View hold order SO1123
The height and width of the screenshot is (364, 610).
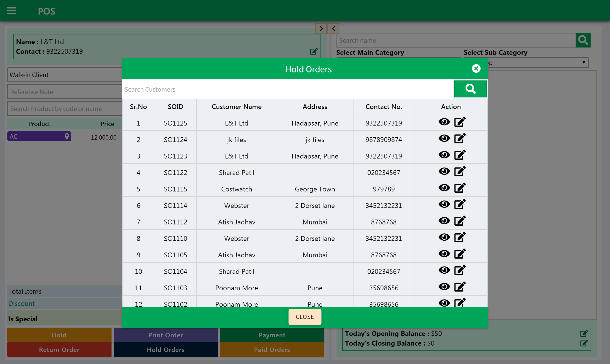pos(444,155)
